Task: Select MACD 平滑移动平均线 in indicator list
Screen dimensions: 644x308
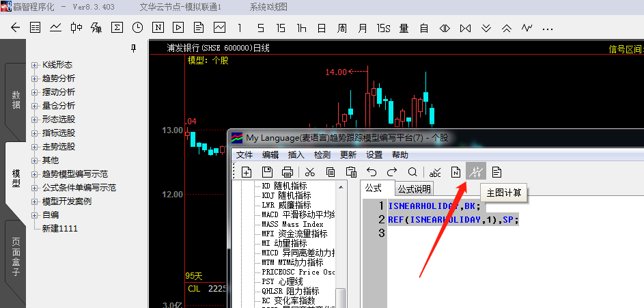Action: point(299,214)
